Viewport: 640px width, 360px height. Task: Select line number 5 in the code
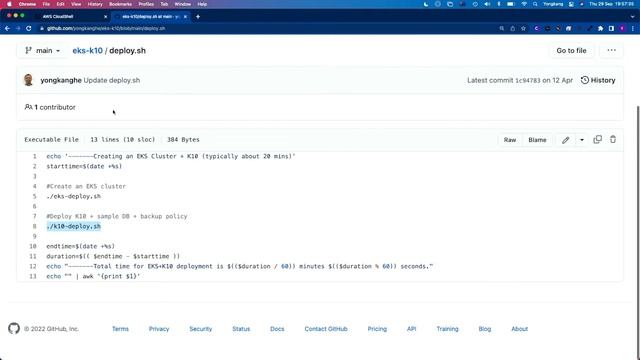pyautogui.click(x=34, y=196)
